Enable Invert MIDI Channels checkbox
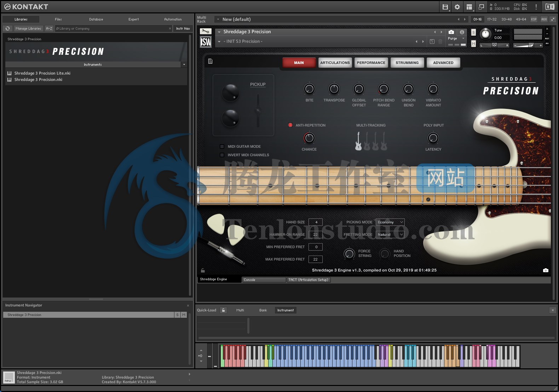 tap(222, 155)
